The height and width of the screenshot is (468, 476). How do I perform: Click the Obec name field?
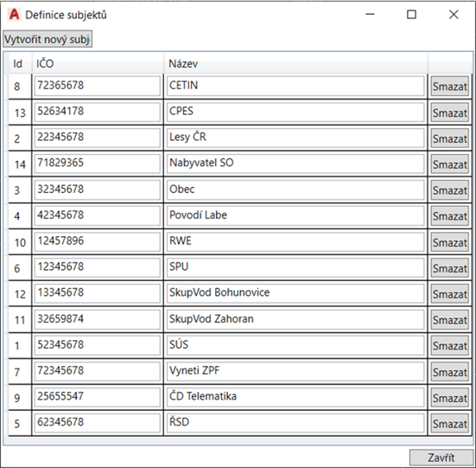pos(296,190)
